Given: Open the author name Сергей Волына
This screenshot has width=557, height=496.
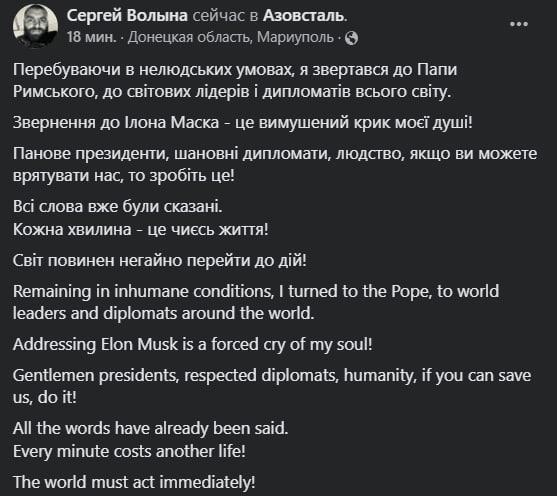Looking at the screenshot, I should (x=127, y=16).
